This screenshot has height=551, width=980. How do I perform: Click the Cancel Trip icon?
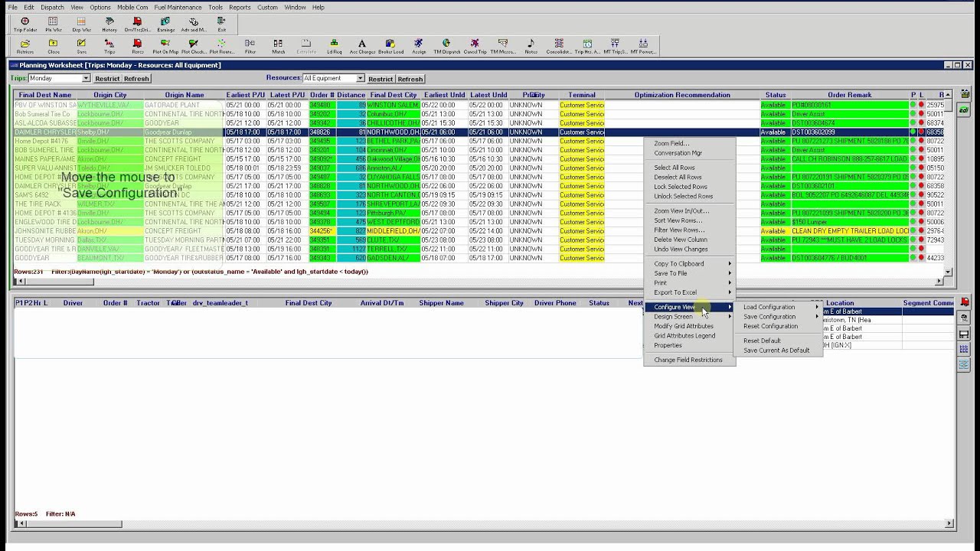click(x=475, y=47)
